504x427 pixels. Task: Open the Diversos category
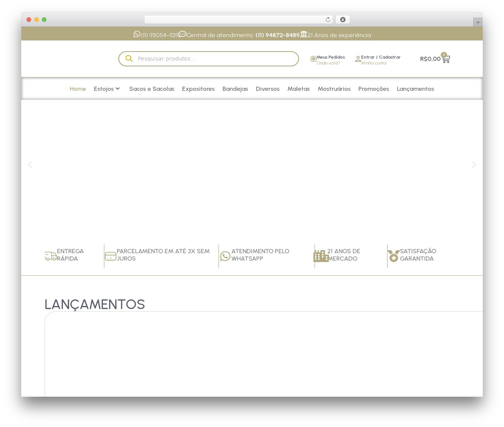[x=268, y=89]
